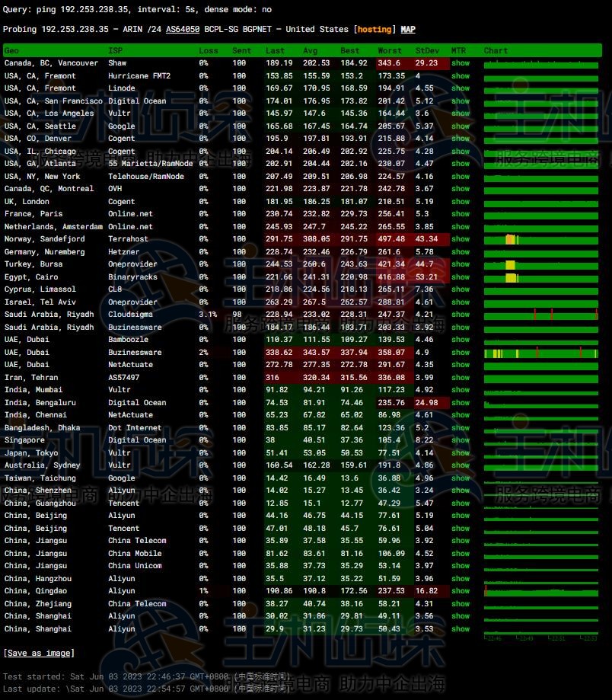
Task: Show MTR for Qingdao Aliyun row
Action: 461,591
